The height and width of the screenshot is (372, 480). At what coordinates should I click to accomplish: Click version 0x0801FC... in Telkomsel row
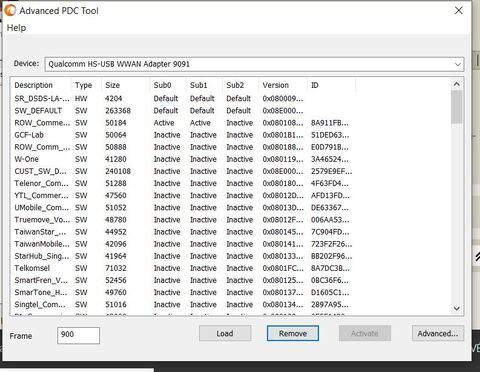pos(283,268)
